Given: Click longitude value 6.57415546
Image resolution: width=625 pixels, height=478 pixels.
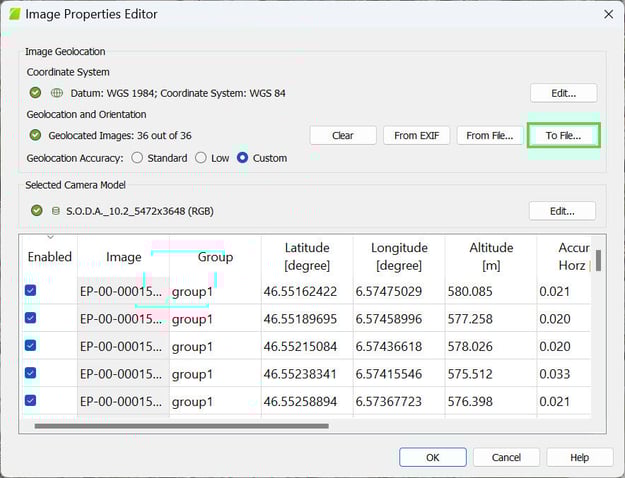Looking at the screenshot, I should coord(389,374).
